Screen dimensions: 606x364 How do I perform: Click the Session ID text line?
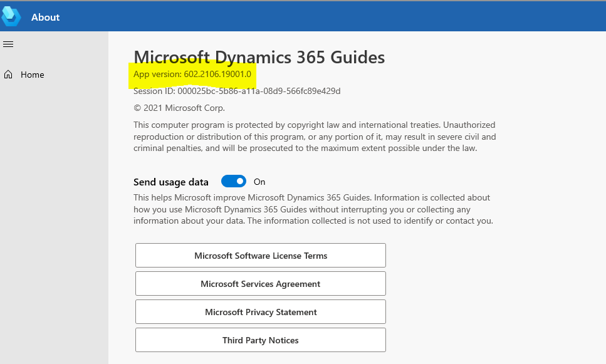click(237, 91)
